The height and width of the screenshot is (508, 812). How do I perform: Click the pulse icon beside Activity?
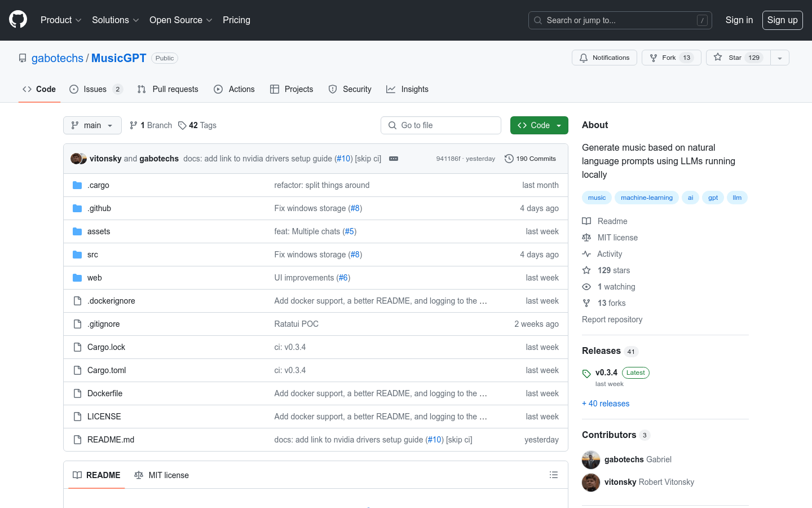pos(586,254)
